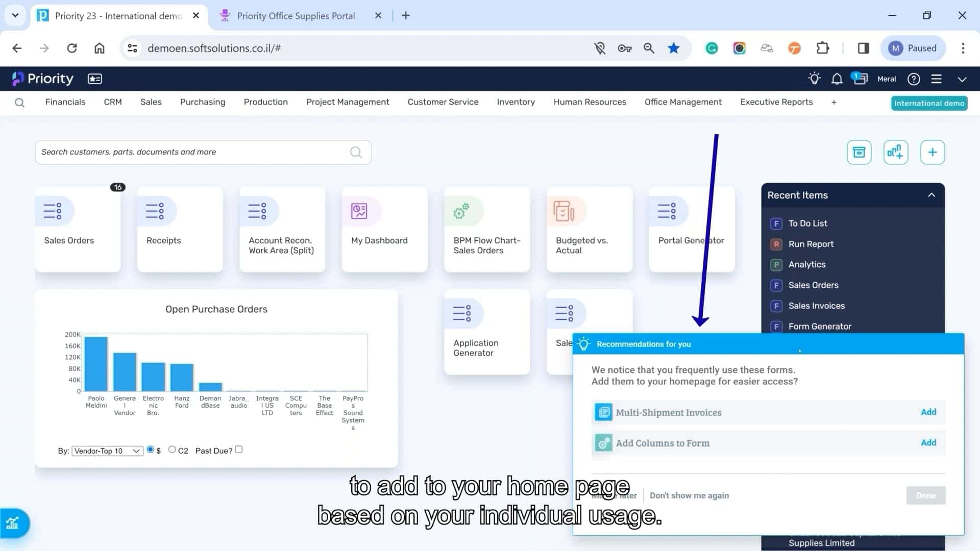The image size is (980, 551).
Task: Open the Inventory menu
Action: pyautogui.click(x=516, y=102)
